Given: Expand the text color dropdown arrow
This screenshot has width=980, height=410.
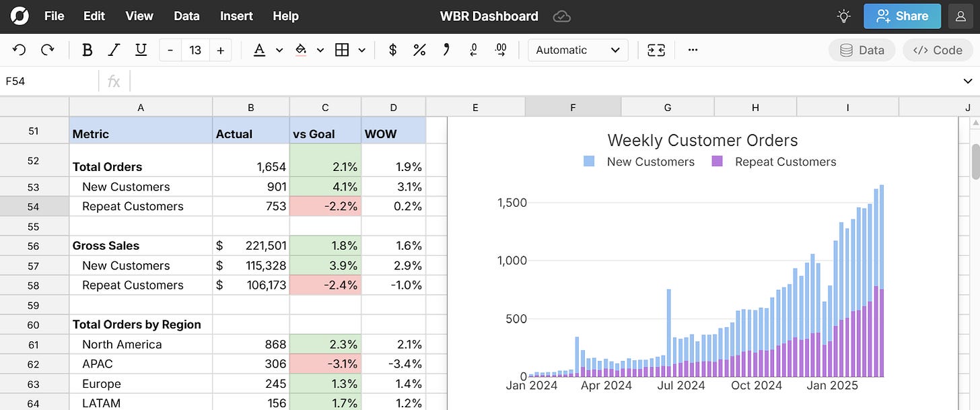Looking at the screenshot, I should coord(279,50).
